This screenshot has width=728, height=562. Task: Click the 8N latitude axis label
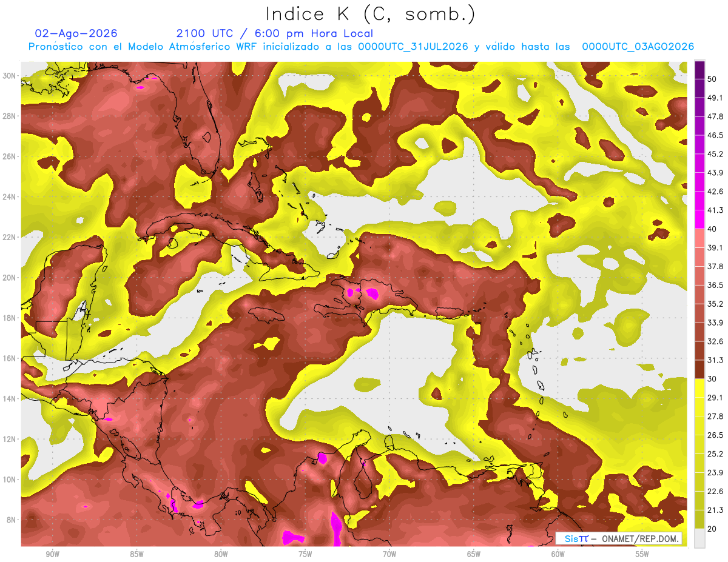pyautogui.click(x=11, y=520)
